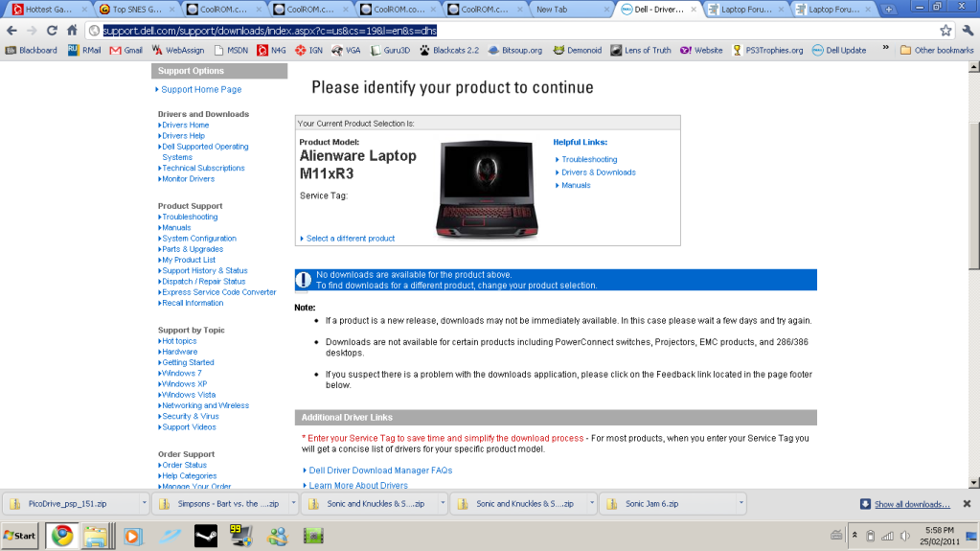
Task: Open the Bitsoup.org bookmark
Action: tap(515, 50)
